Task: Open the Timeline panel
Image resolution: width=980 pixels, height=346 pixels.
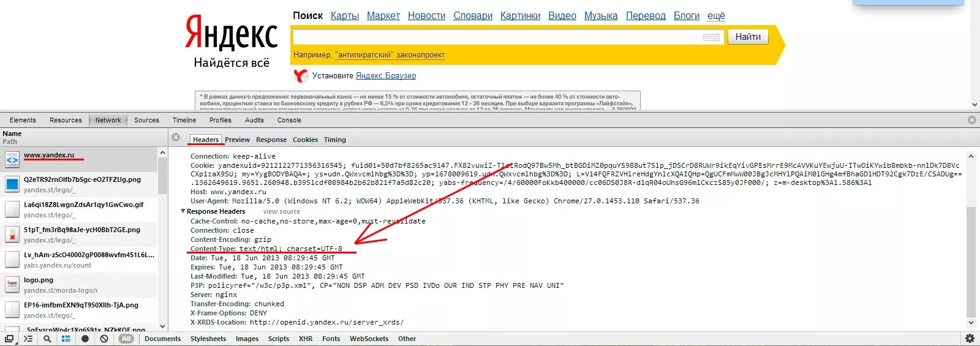Action: click(184, 120)
